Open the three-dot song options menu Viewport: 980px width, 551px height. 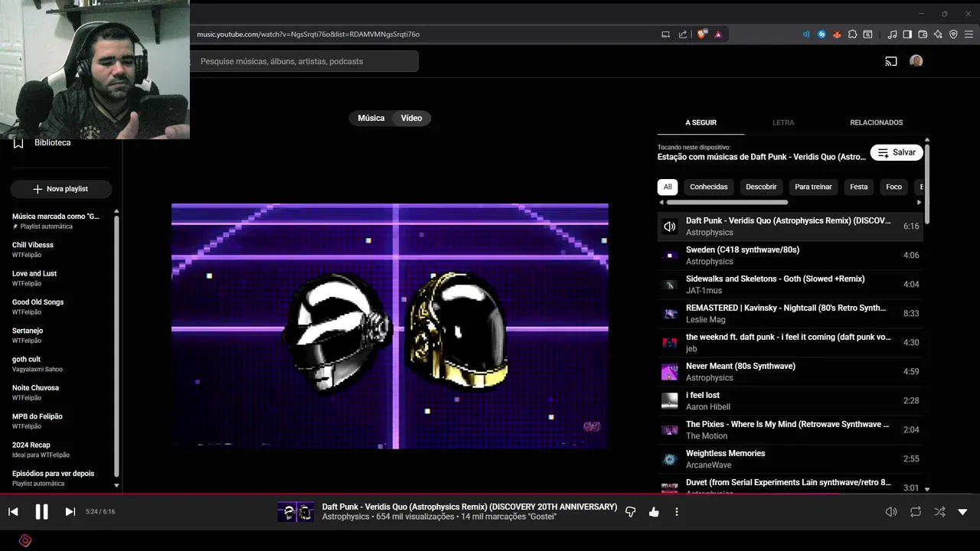(677, 512)
